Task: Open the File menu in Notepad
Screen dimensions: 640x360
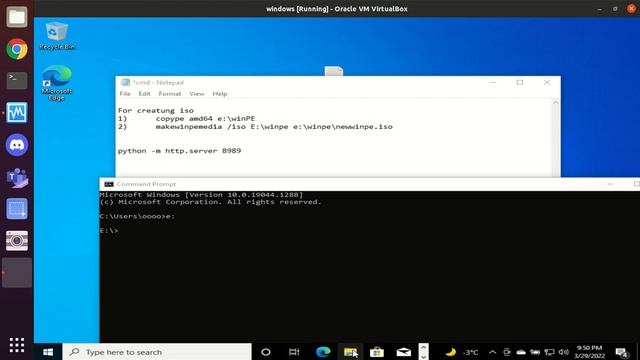Action: click(x=125, y=93)
